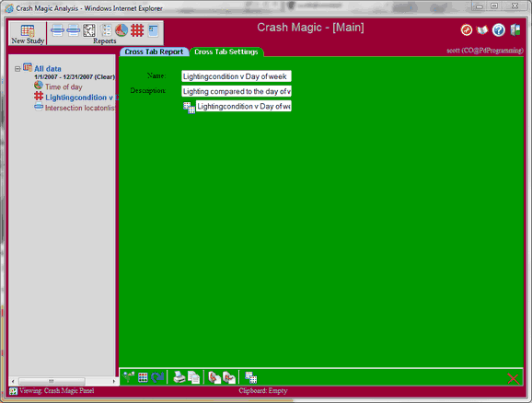The width and height of the screenshot is (532, 403).
Task: Open the bulleted list report icon in Reports
Action: [x=106, y=30]
